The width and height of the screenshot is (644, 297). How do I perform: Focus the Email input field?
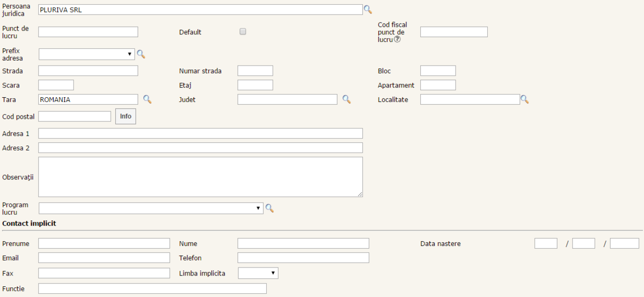coord(104,258)
